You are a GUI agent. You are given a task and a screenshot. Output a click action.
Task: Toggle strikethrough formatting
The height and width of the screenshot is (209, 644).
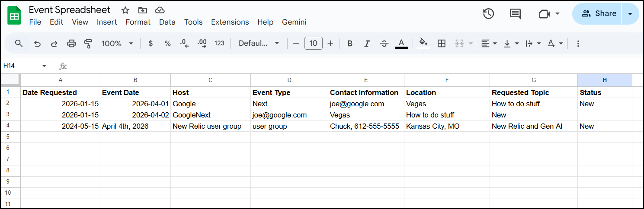384,44
